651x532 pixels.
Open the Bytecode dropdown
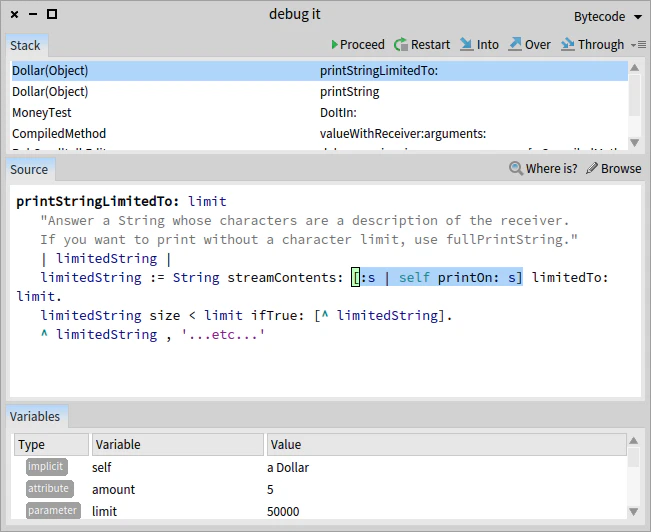pyautogui.click(x=608, y=17)
